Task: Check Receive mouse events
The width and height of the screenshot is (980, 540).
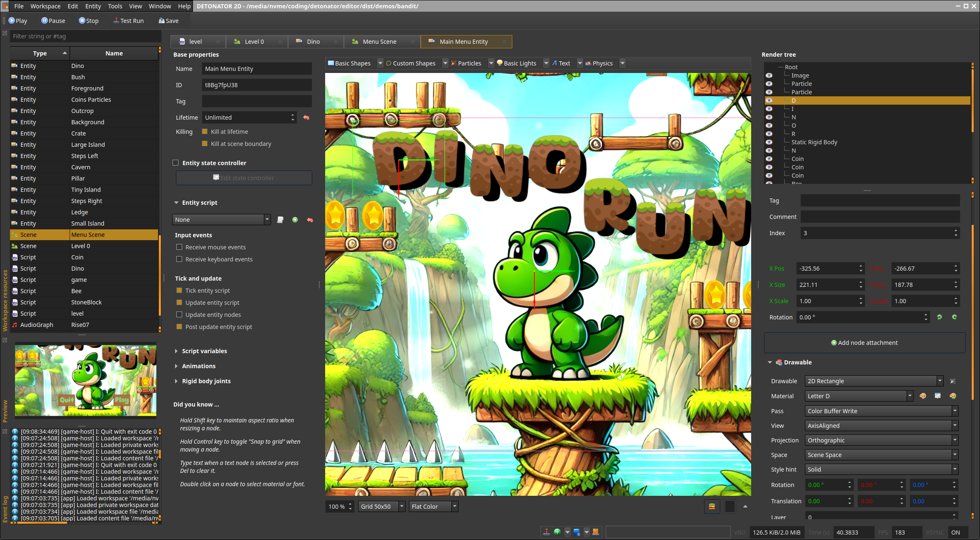Action: pos(179,247)
